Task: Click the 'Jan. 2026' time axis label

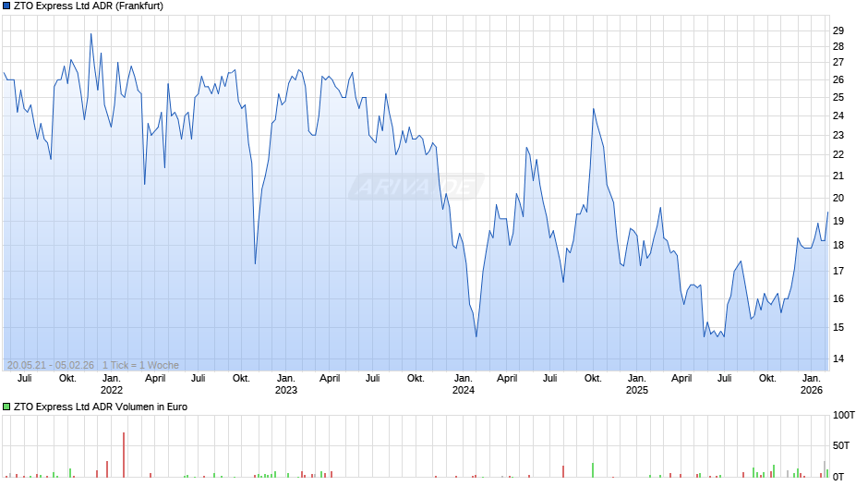Action: coord(812,384)
